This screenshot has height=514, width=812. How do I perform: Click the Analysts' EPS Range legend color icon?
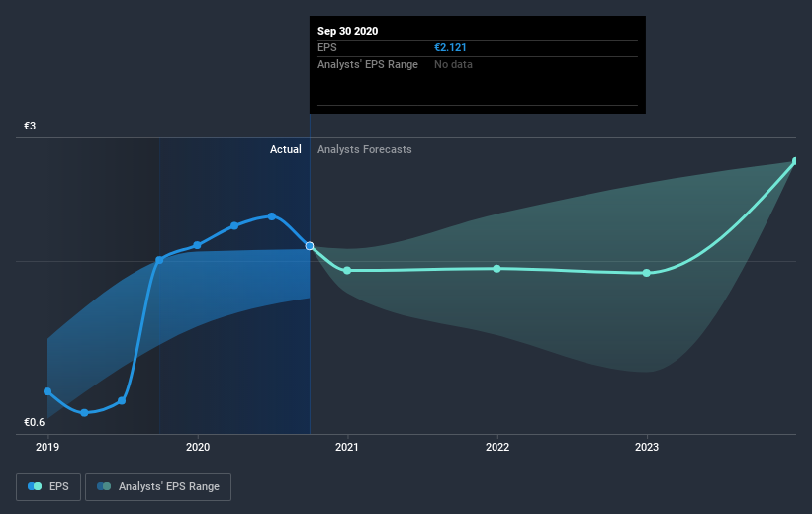point(104,486)
